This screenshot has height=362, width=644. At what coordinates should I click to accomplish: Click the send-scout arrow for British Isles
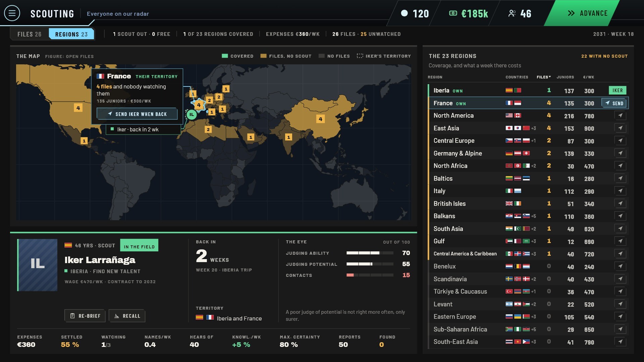click(620, 203)
